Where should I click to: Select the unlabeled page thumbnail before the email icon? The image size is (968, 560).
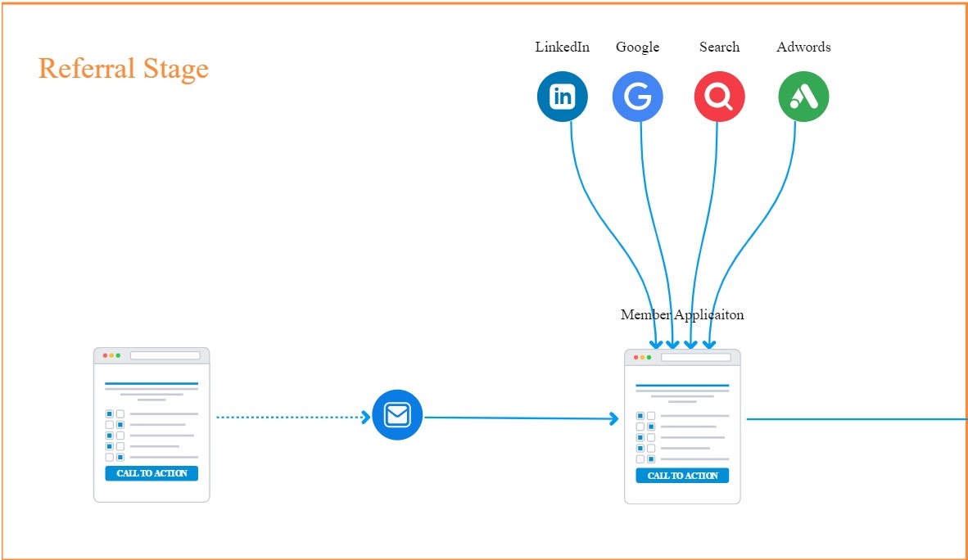click(x=152, y=425)
